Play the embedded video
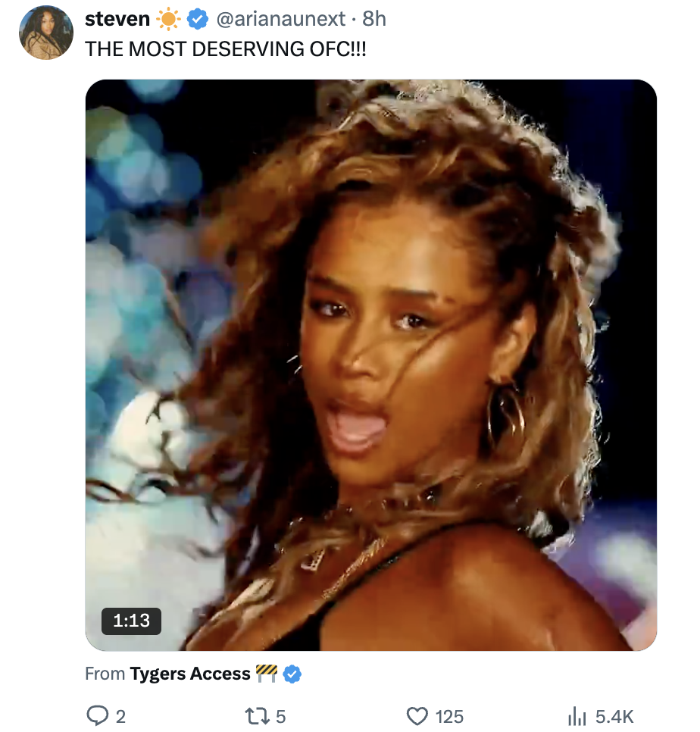The height and width of the screenshot is (732, 700). [x=370, y=364]
